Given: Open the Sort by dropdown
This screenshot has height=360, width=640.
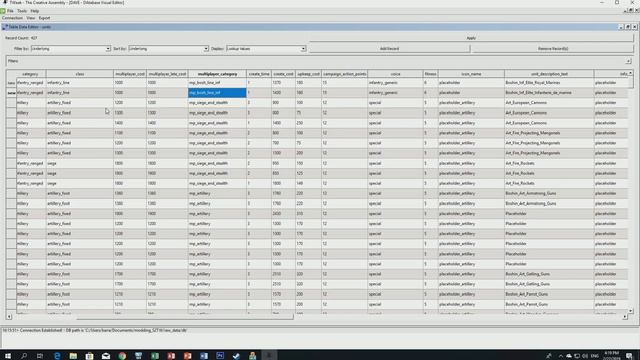Looking at the screenshot, I should pyautogui.click(x=168, y=49).
